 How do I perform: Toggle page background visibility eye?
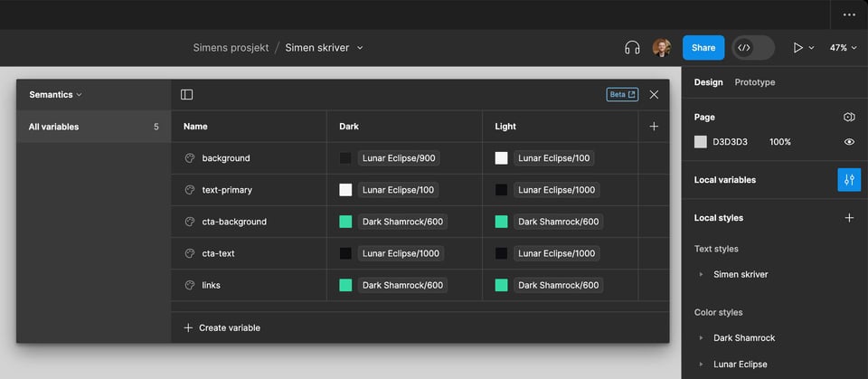point(848,142)
